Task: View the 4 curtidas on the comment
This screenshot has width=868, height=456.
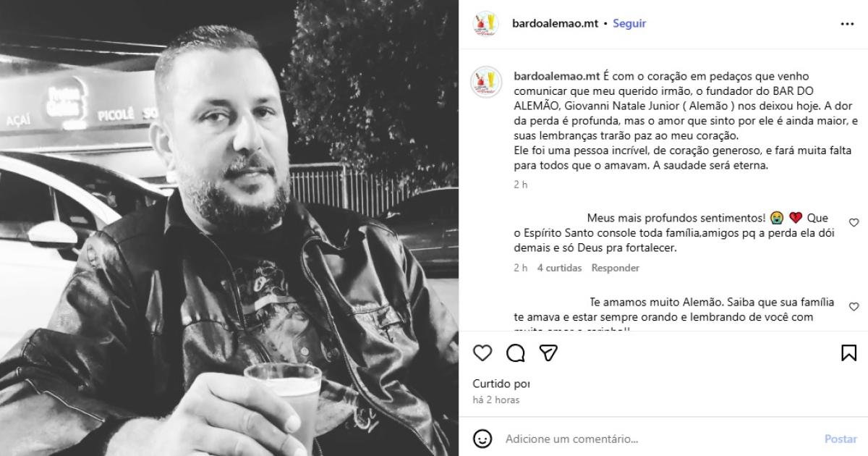Action: (559, 268)
